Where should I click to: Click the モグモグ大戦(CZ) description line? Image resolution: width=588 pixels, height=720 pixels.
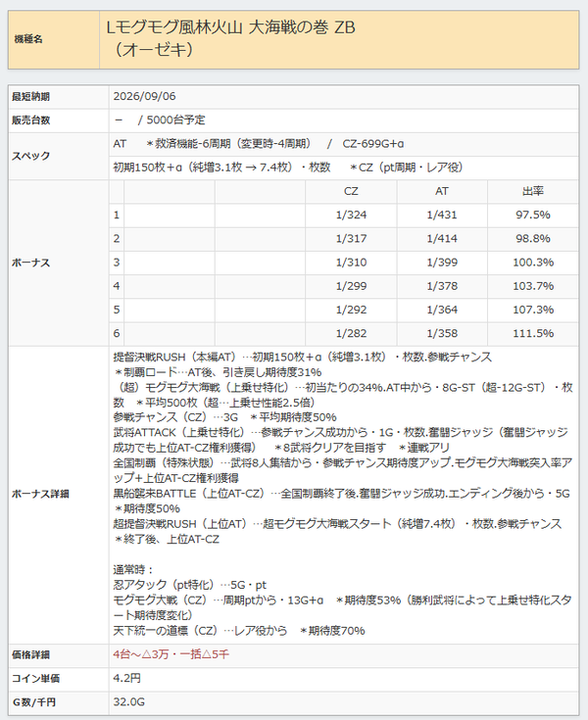pyautogui.click(x=342, y=607)
